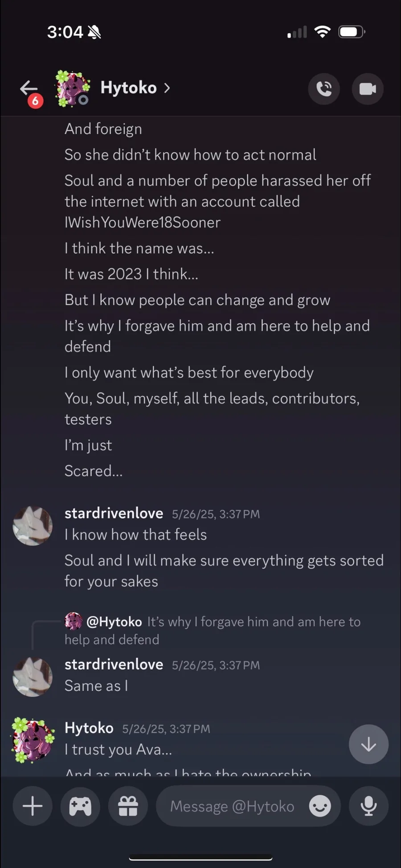Tap the Hytoko username above 'I trust you Ava...'
This screenshot has height=868, width=401.
(89, 728)
